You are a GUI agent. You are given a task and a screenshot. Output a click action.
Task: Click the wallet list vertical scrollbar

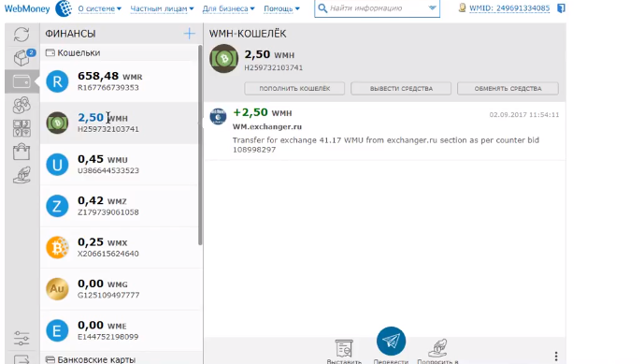pos(200,145)
